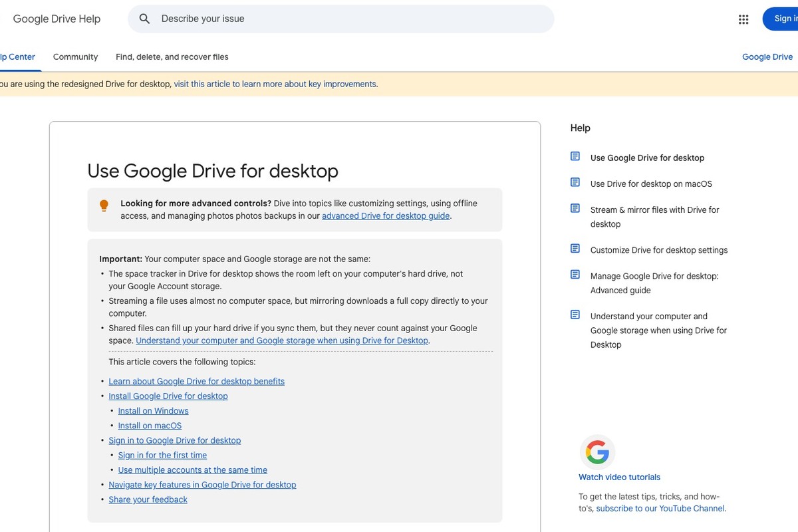Screen dimensions: 798x532
Task: Click 'Looking for more advanced controls?' text
Action: pyautogui.click(x=196, y=203)
